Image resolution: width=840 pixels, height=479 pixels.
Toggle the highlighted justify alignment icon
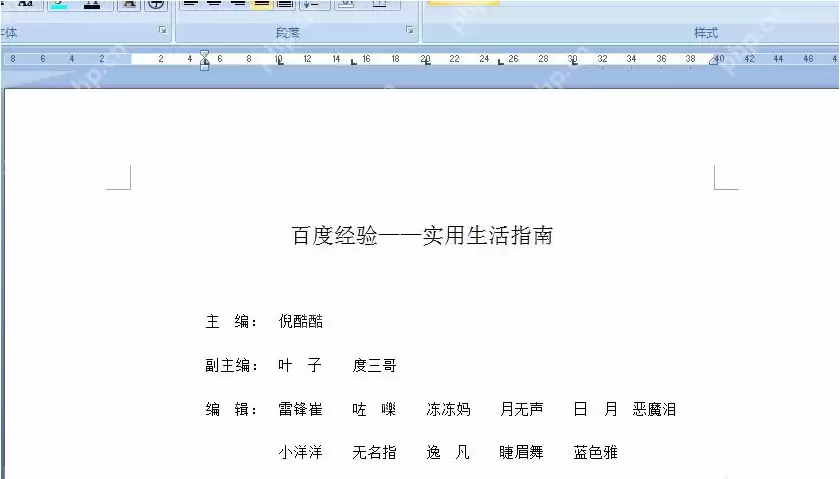(261, 4)
